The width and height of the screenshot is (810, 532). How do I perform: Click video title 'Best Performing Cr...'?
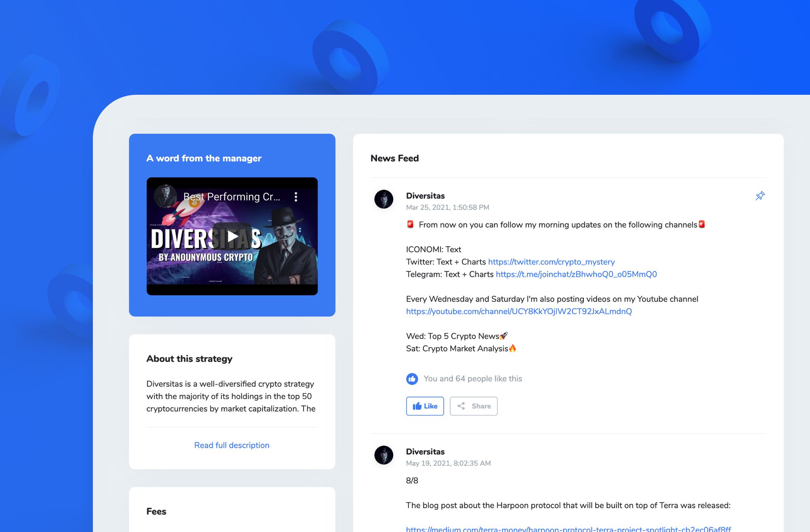click(x=232, y=197)
